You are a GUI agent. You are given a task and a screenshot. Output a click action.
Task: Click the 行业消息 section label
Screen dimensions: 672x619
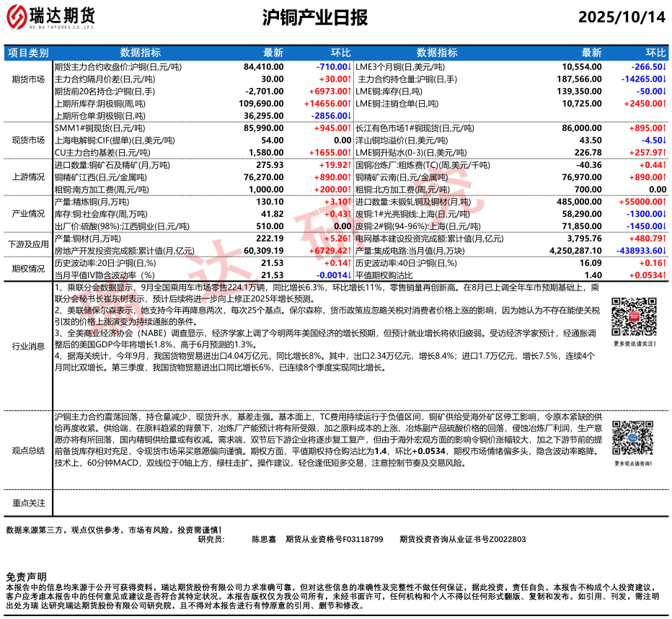click(27, 346)
